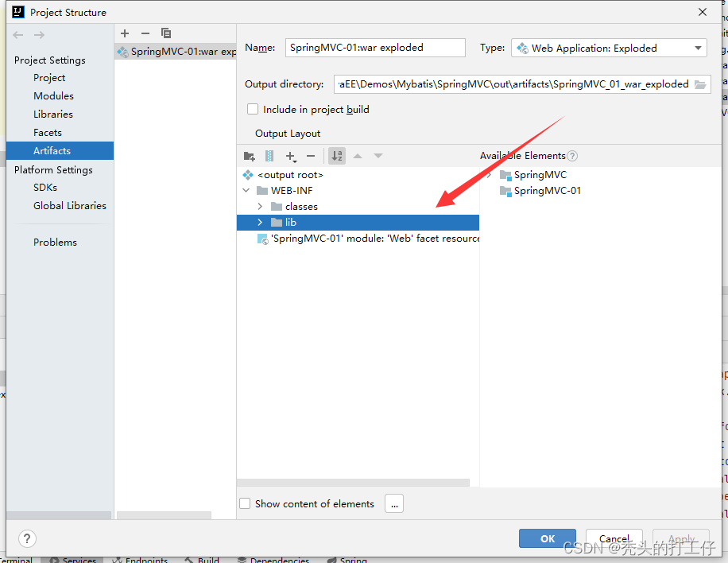
Task: Click the artifact list horizontal scrollbar
Action: (x=164, y=515)
